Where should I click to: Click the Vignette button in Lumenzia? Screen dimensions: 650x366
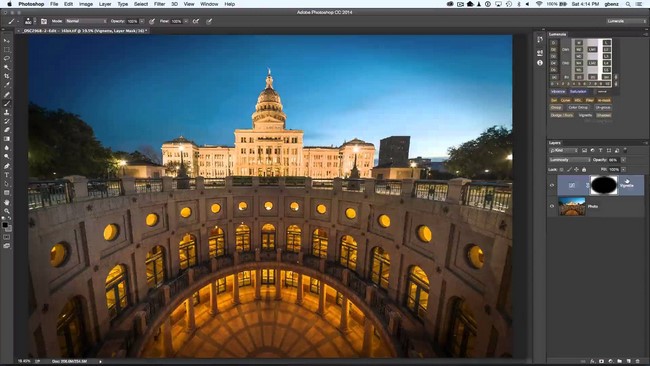pos(585,115)
